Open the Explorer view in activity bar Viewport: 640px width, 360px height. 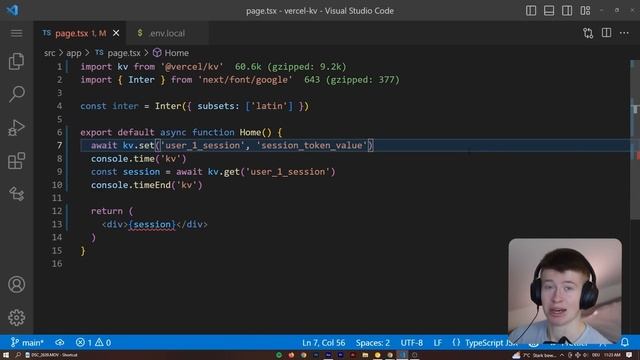(16, 61)
